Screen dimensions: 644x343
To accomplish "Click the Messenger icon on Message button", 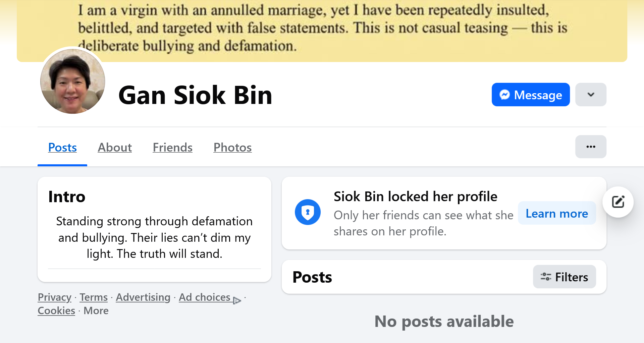I will click(x=504, y=95).
